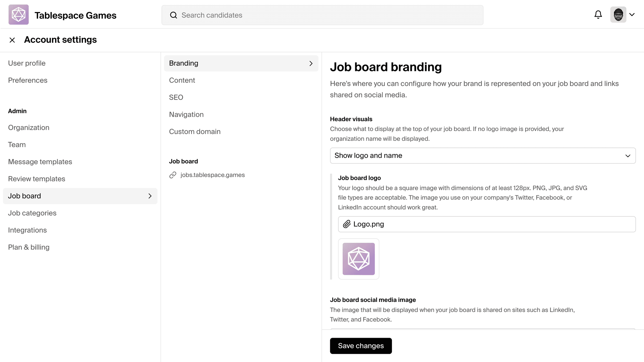Open the Navigation settings page
Viewport: 644px width, 362px height.
186,114
